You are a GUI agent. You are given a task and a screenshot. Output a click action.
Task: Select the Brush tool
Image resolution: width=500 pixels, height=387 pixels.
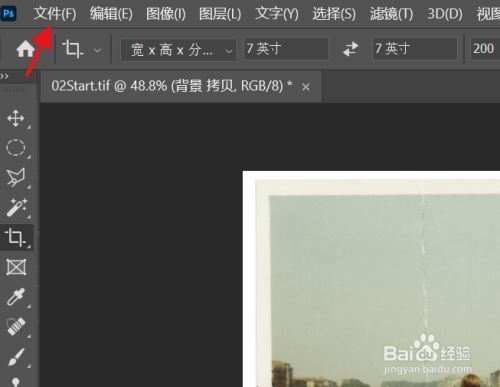coord(16,356)
